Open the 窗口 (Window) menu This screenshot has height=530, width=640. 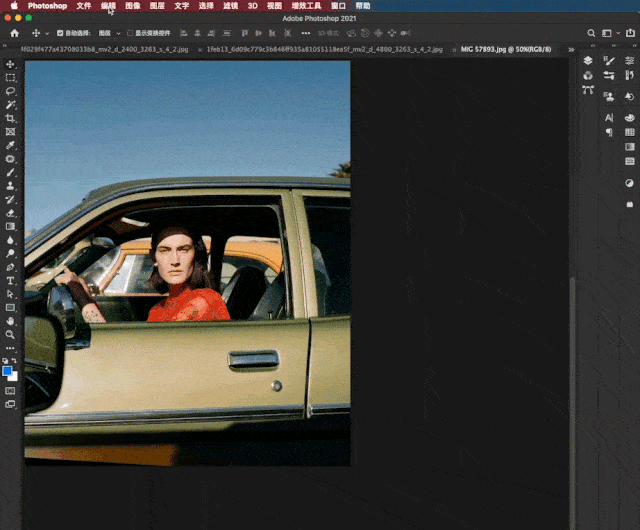338,6
